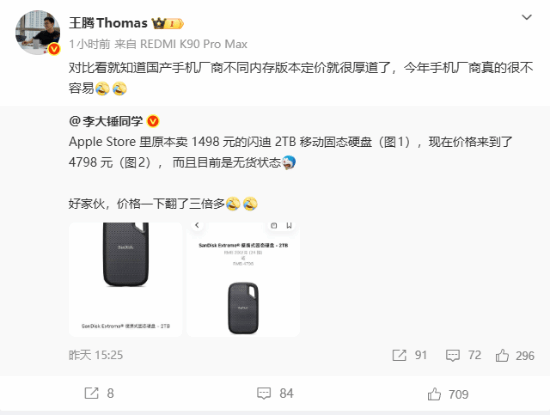Click verified badge next to 李大锤同学
Viewport: 550px width, 415px height.
(153, 121)
